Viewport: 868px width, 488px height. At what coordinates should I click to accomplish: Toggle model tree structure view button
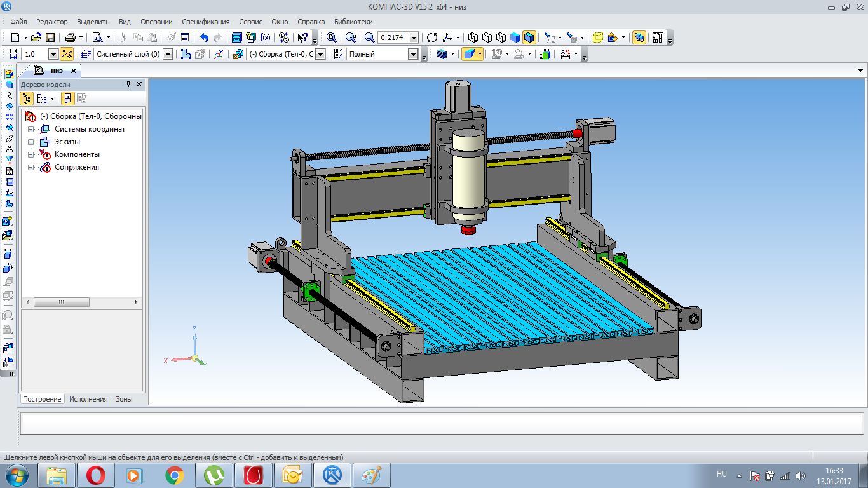pos(27,98)
